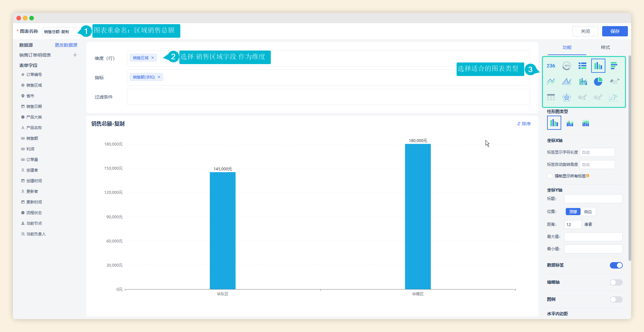Viewport: 644px width, 332px height.
Task: Click the 标签自动旋转角度 input
Action: point(597,165)
